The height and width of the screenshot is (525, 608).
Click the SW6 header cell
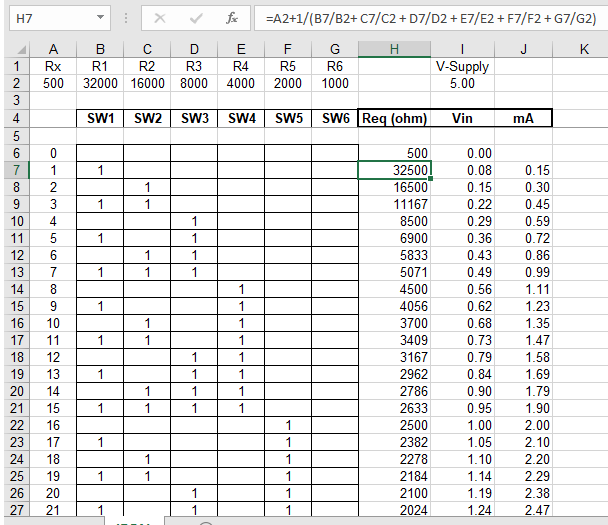(335, 118)
